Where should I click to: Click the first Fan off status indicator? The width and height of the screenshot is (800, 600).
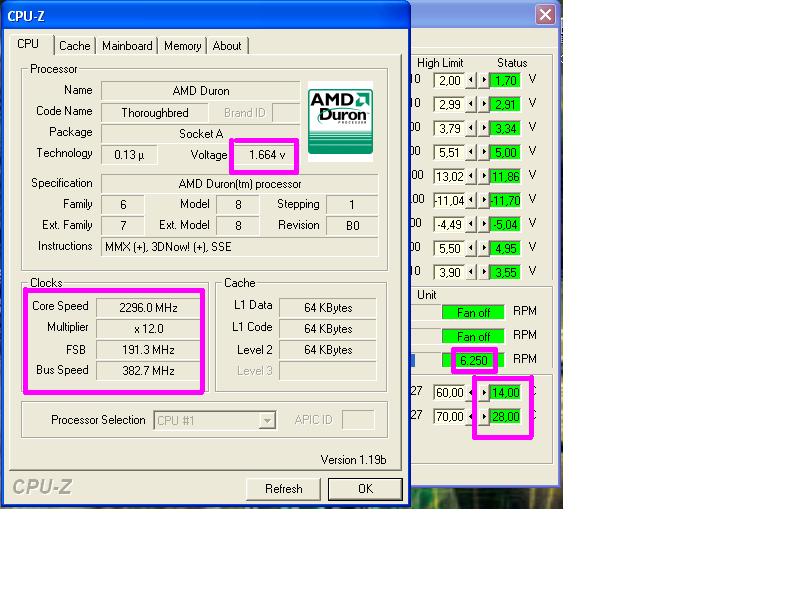[x=473, y=312]
